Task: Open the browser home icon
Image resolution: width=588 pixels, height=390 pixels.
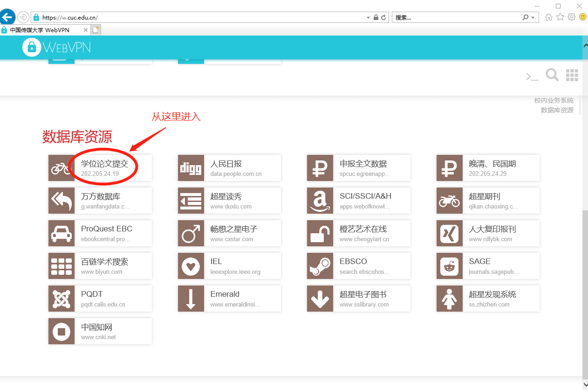Action: click(549, 17)
